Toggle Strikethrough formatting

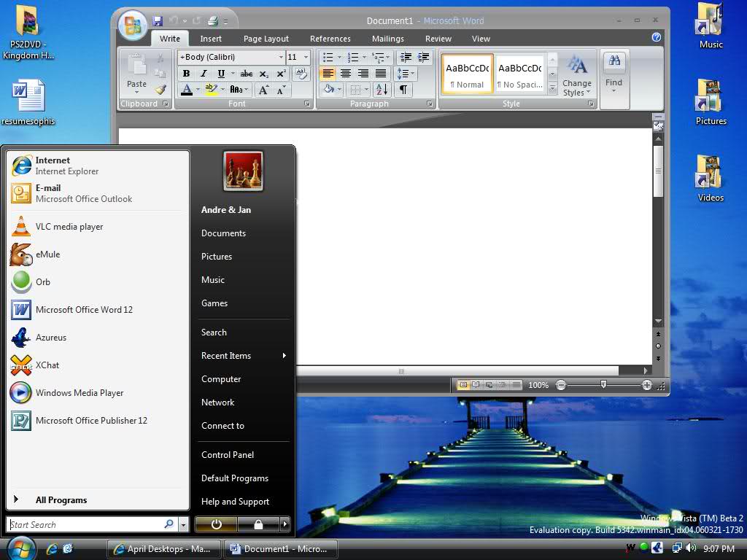247,74
